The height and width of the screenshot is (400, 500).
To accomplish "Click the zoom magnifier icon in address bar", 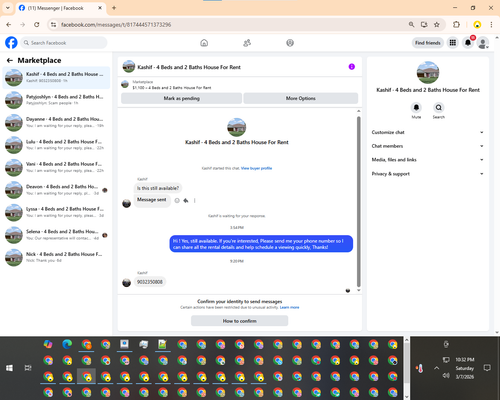I will pyautogui.click(x=412, y=24).
